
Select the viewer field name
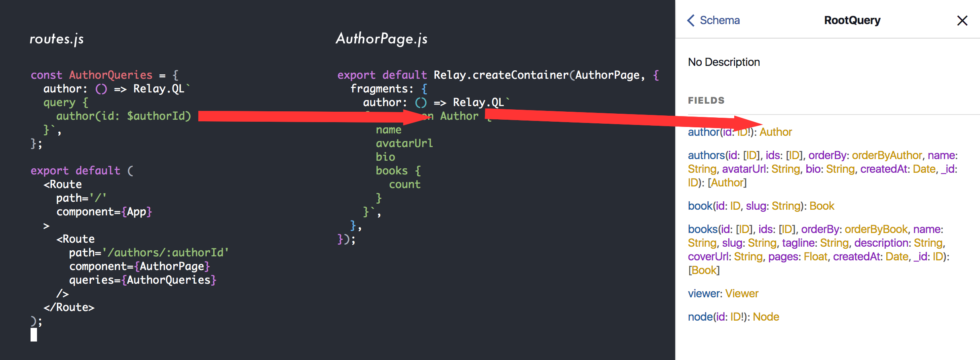tap(705, 294)
